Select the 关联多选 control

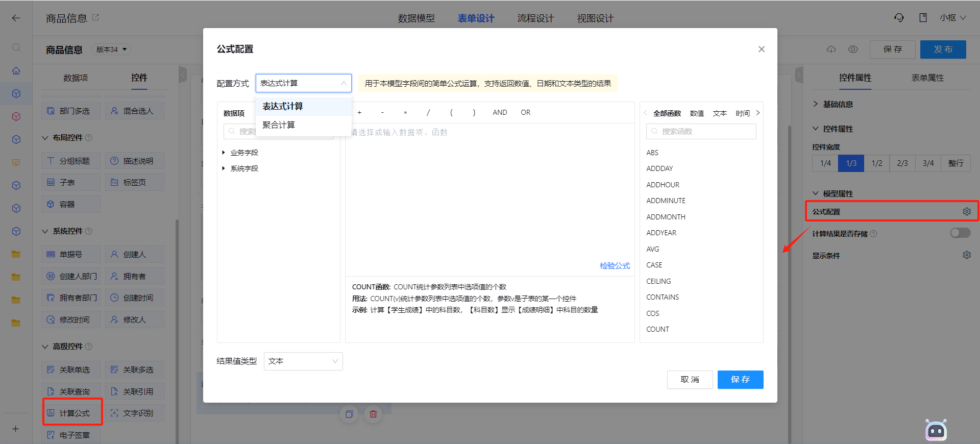click(135, 369)
